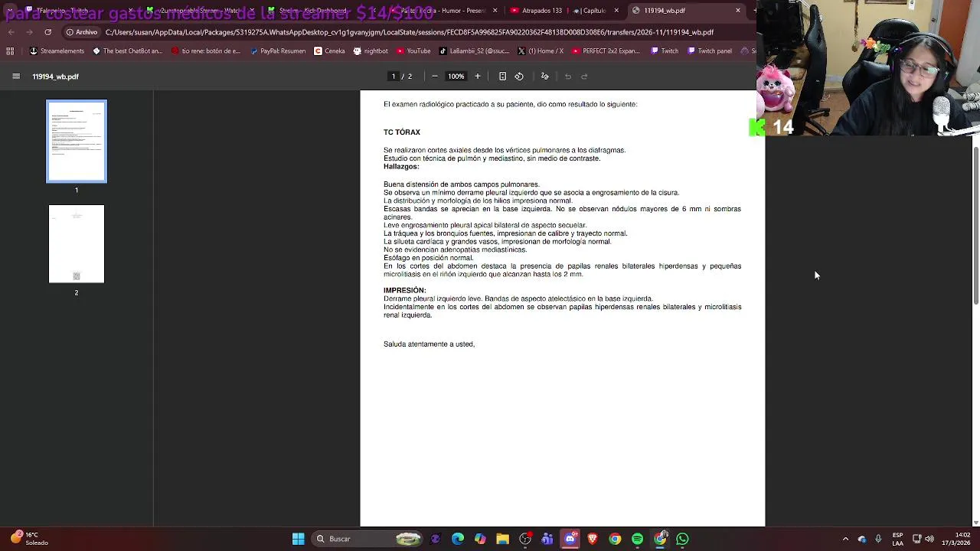980x551 pixels.
Task: Go back in browser history
Action: (11, 32)
